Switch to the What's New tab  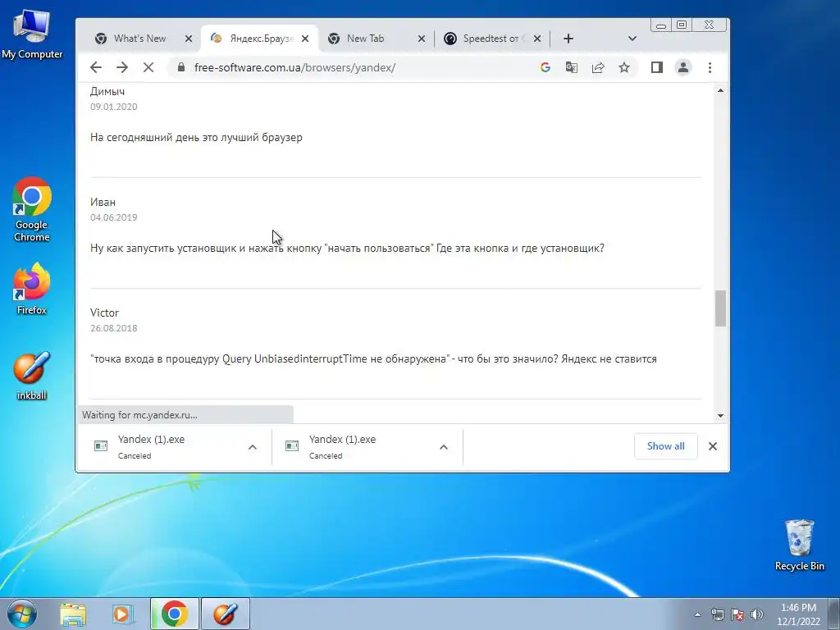pyautogui.click(x=139, y=39)
